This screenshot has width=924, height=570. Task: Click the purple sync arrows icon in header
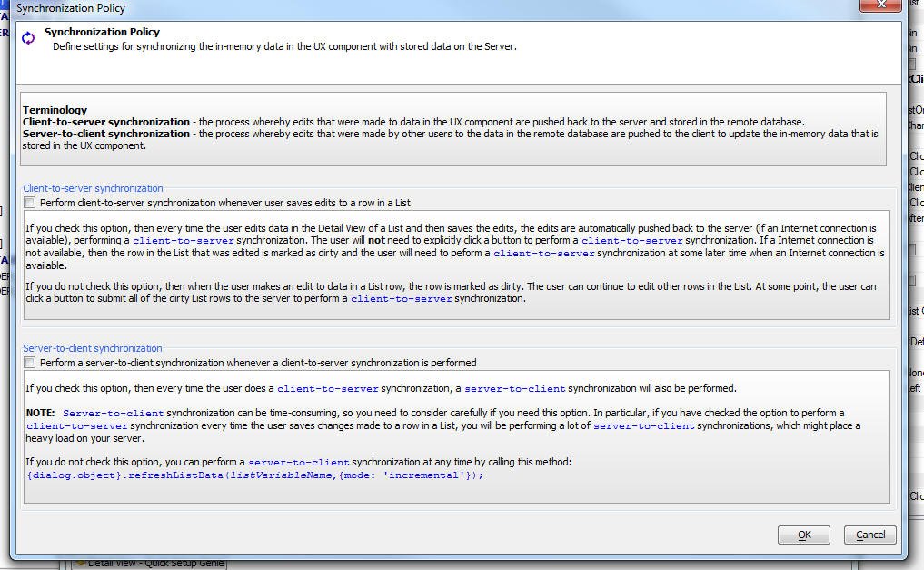28,38
